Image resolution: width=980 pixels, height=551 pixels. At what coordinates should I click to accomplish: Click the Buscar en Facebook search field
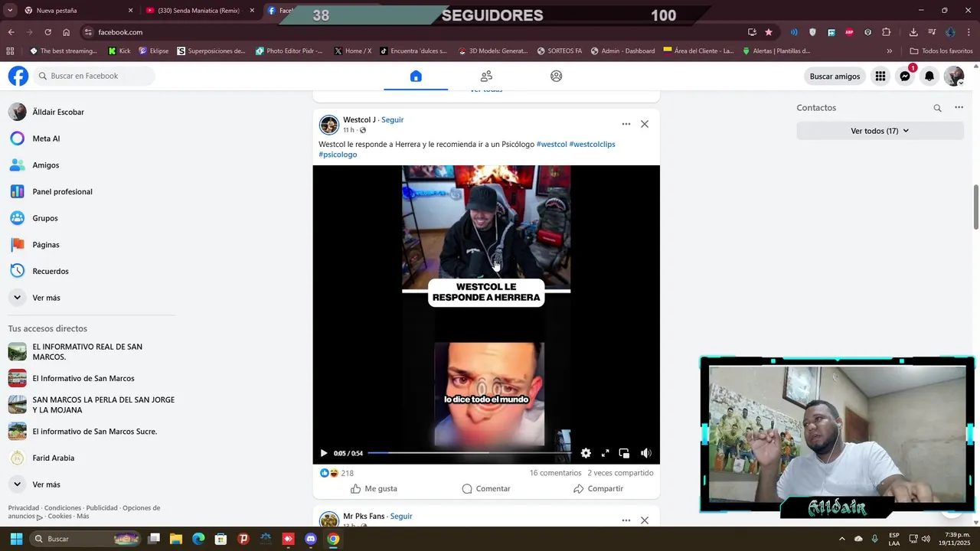93,76
